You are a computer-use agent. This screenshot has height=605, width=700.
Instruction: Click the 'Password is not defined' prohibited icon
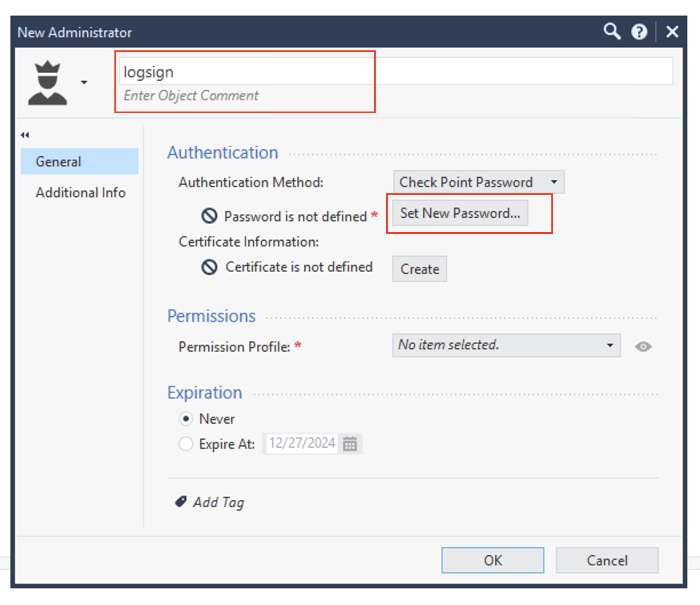(209, 216)
